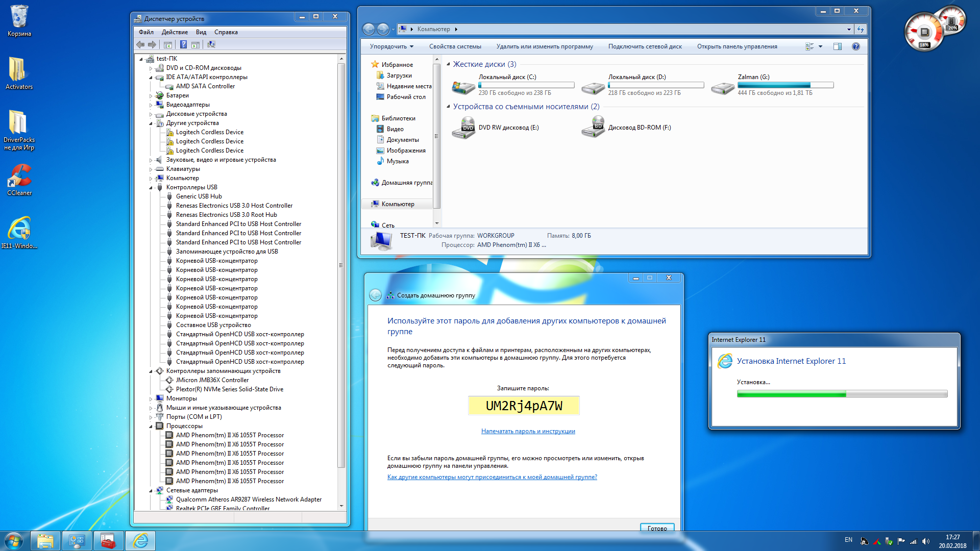Open the Действие menu in Device Manager

click(x=175, y=32)
